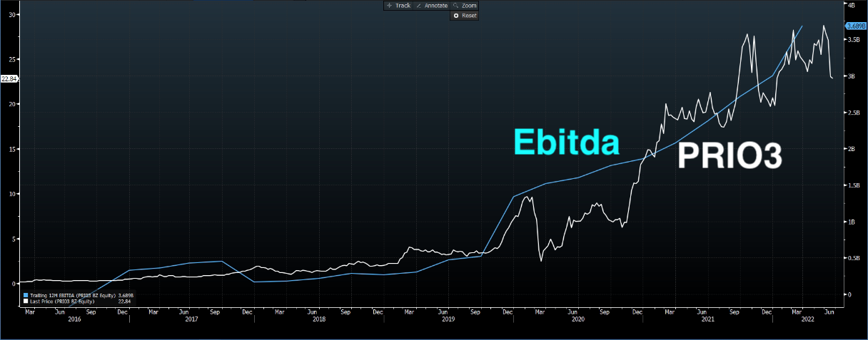Click the 2020 year label on time axis

point(577,319)
